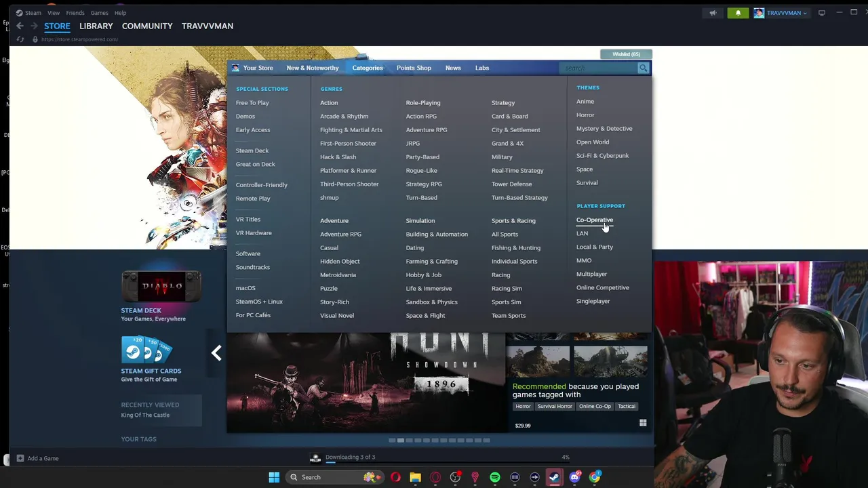Select the Singleplayer category
This screenshot has width=868, height=488.
593,301
